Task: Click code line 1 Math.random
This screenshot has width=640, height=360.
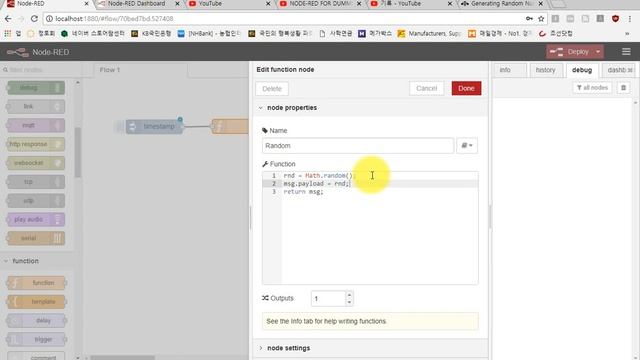Action: [x=319, y=176]
